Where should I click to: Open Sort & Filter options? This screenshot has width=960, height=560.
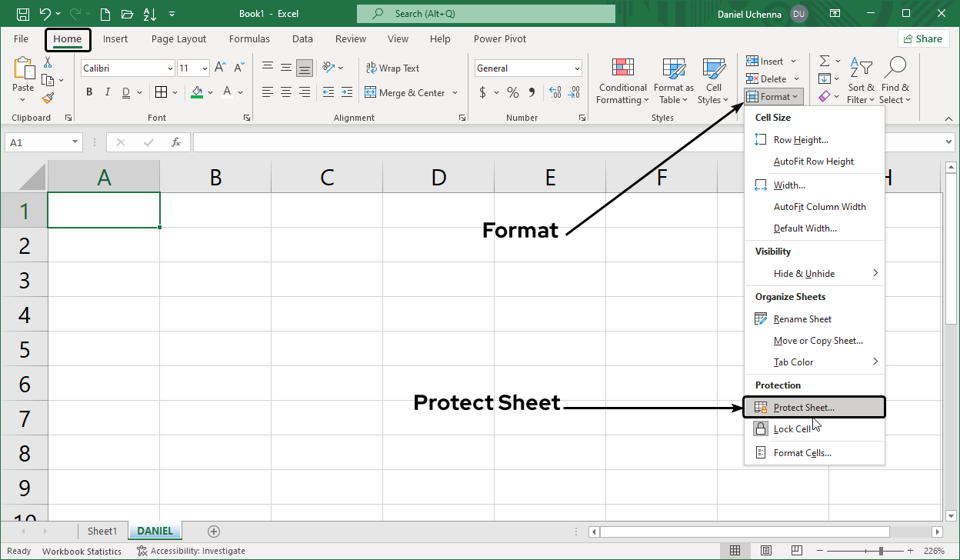(861, 80)
